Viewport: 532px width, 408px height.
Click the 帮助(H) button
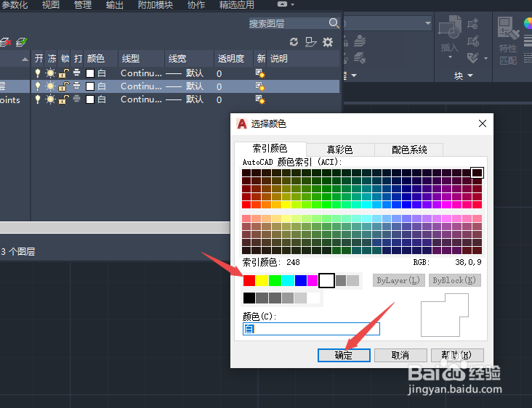coord(457,355)
